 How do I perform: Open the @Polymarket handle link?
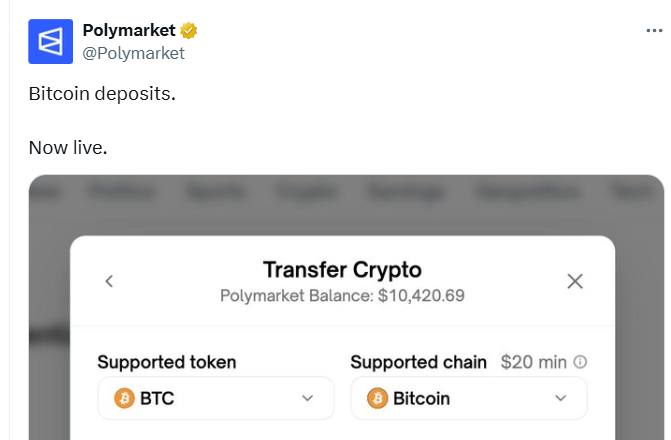click(133, 53)
